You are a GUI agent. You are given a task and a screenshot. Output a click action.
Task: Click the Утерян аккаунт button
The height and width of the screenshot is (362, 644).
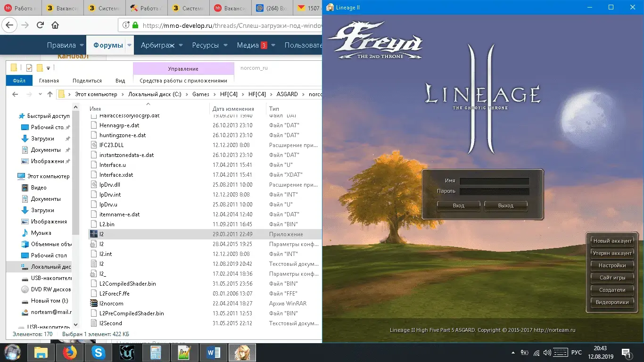click(x=612, y=253)
